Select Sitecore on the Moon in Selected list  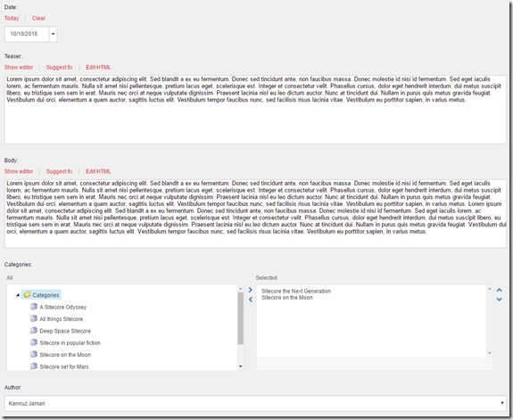[x=287, y=298]
